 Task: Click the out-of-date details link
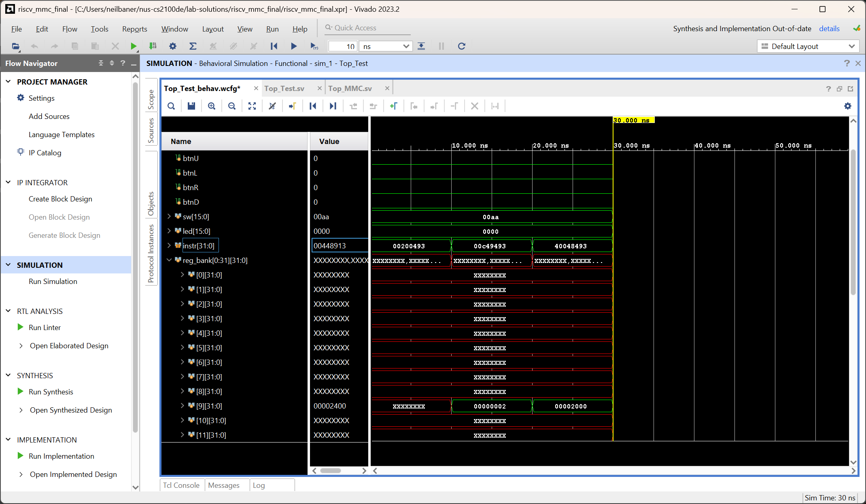(829, 29)
